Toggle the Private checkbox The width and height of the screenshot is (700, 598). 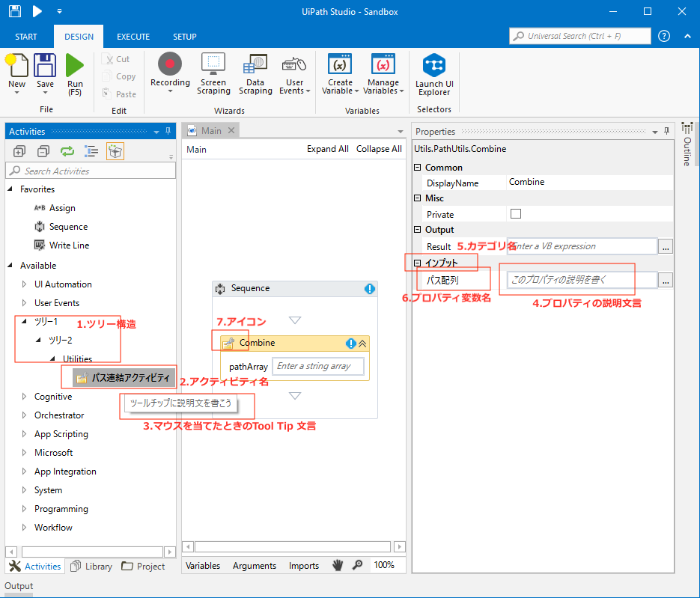coord(516,214)
